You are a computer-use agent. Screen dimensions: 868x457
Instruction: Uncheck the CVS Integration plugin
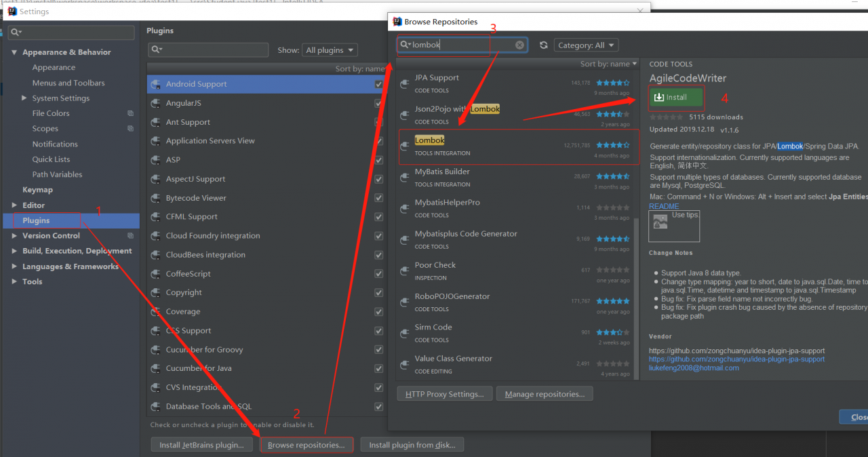point(378,388)
